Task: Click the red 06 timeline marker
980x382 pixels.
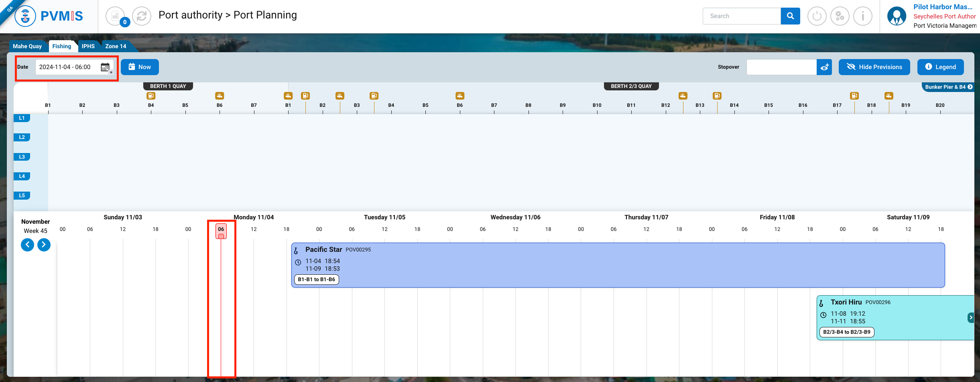Action: 221,231
